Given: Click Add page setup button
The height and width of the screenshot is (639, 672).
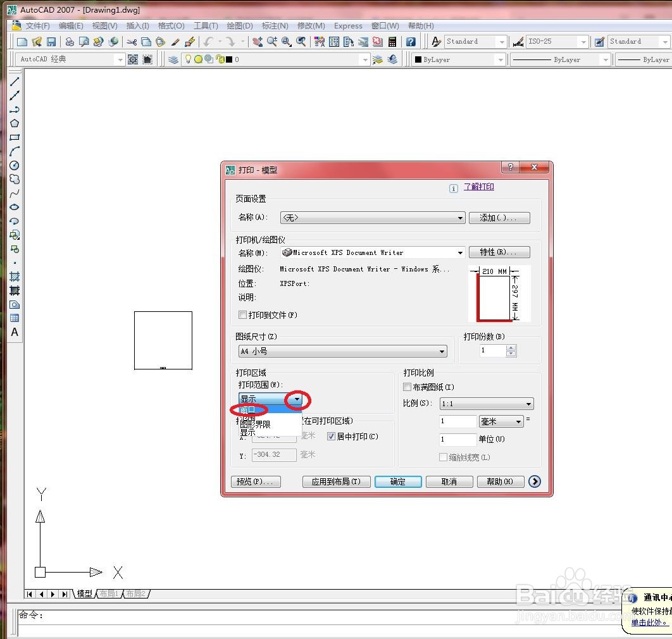Looking at the screenshot, I should [x=499, y=218].
